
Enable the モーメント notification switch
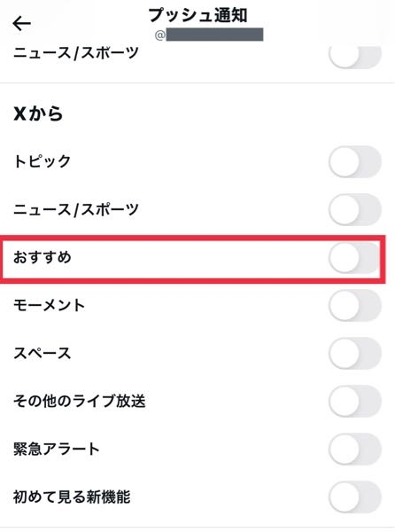[x=355, y=305]
